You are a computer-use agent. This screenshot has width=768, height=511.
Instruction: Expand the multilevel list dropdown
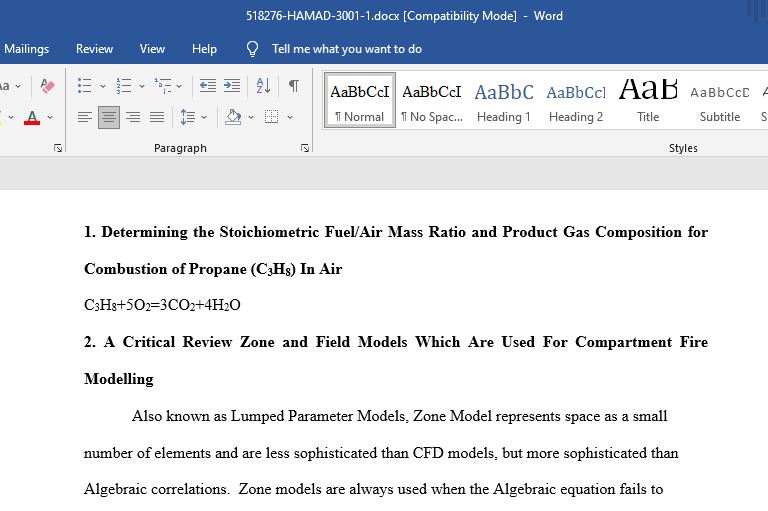179,86
